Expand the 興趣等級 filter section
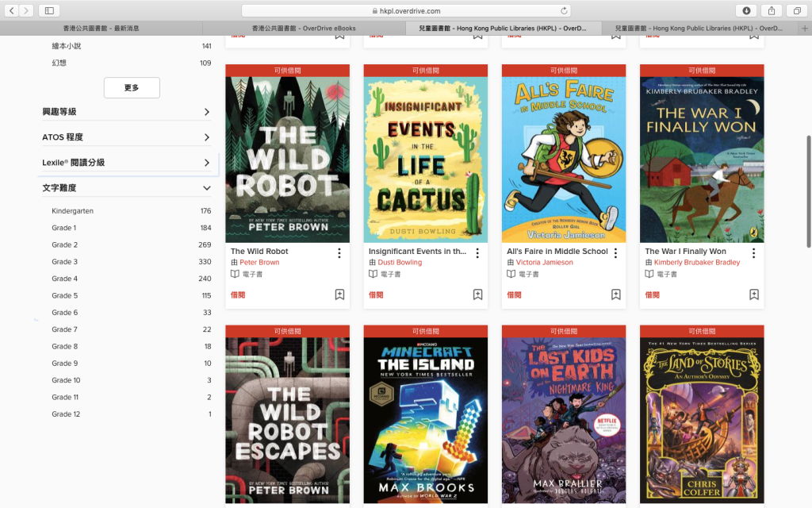This screenshot has width=812, height=508. pos(206,112)
